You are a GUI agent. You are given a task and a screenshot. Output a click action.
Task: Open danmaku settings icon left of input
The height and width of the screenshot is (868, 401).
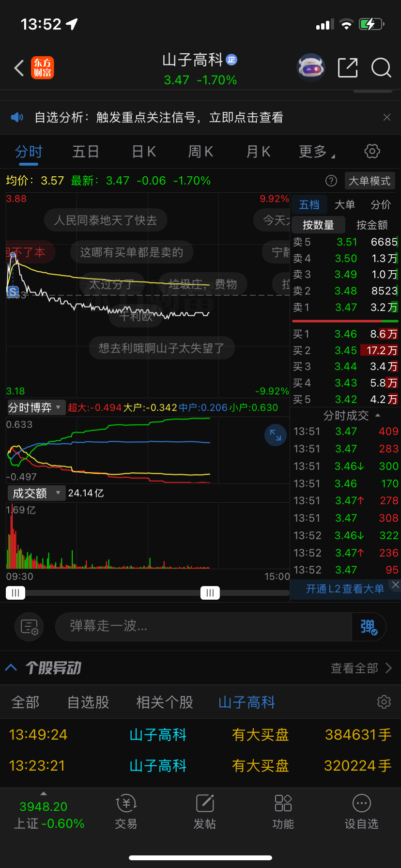click(30, 627)
